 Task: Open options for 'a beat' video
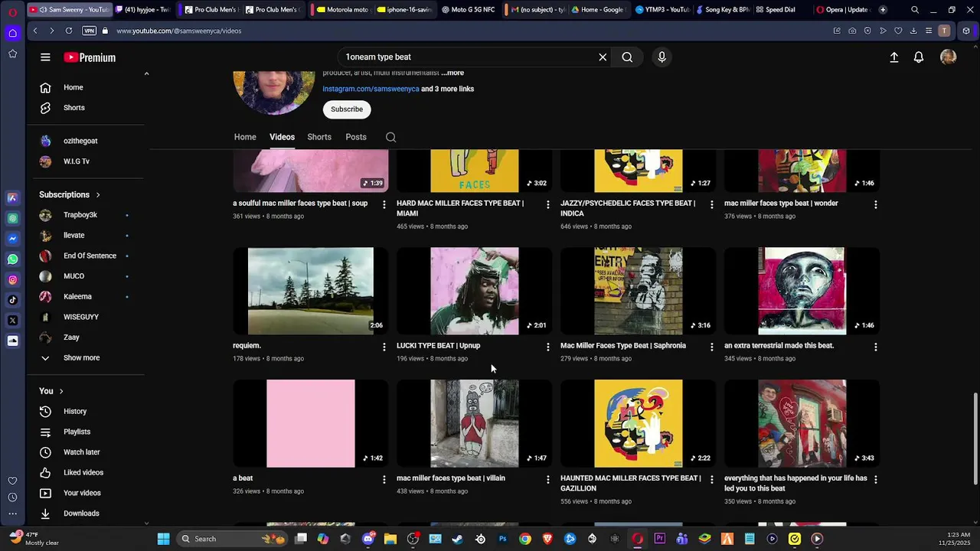[x=384, y=480]
